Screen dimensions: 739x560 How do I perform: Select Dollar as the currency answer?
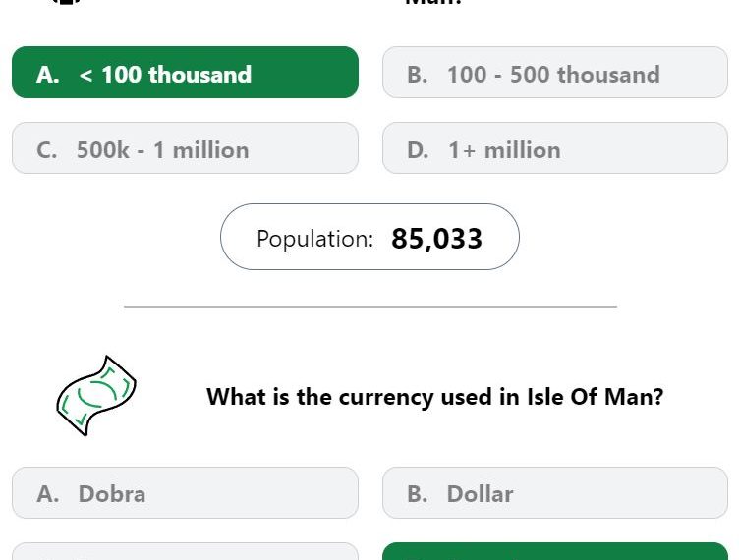click(555, 492)
